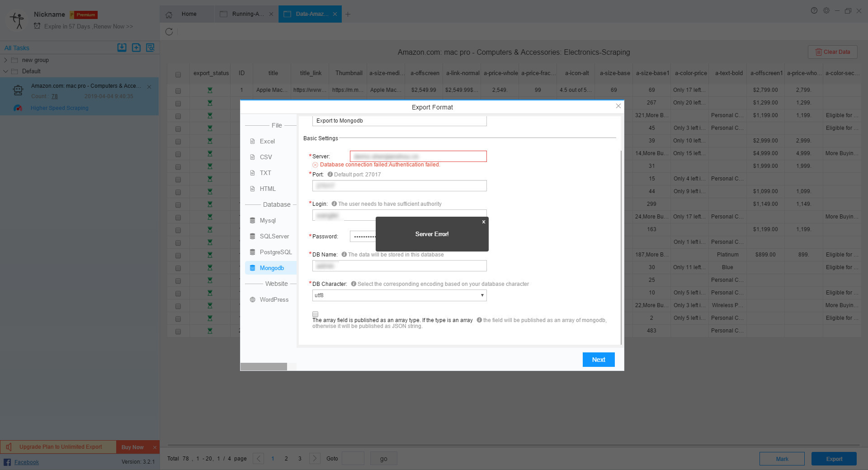Dismiss the upgrade plan banner
This screenshot has width=868, height=470.
(155, 447)
